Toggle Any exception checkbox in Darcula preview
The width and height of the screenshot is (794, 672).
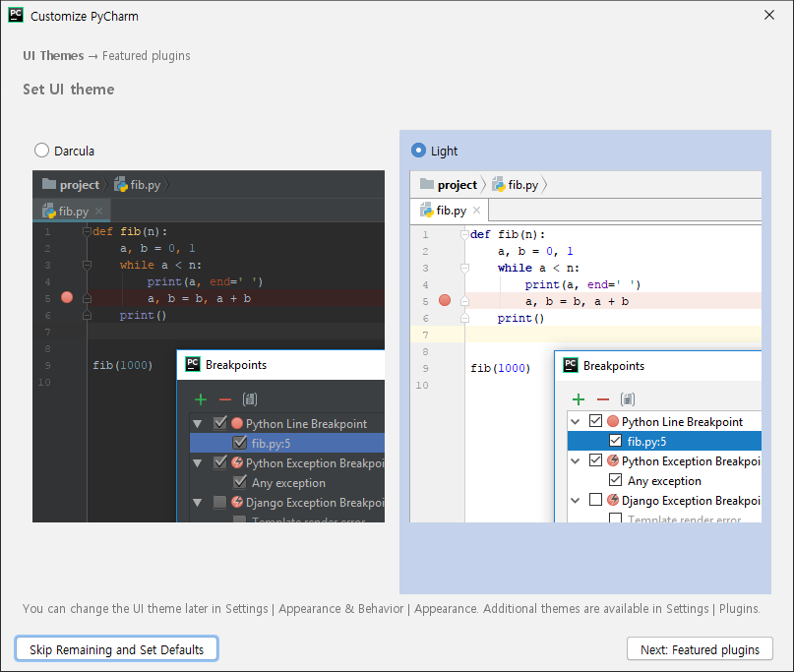pos(240,481)
